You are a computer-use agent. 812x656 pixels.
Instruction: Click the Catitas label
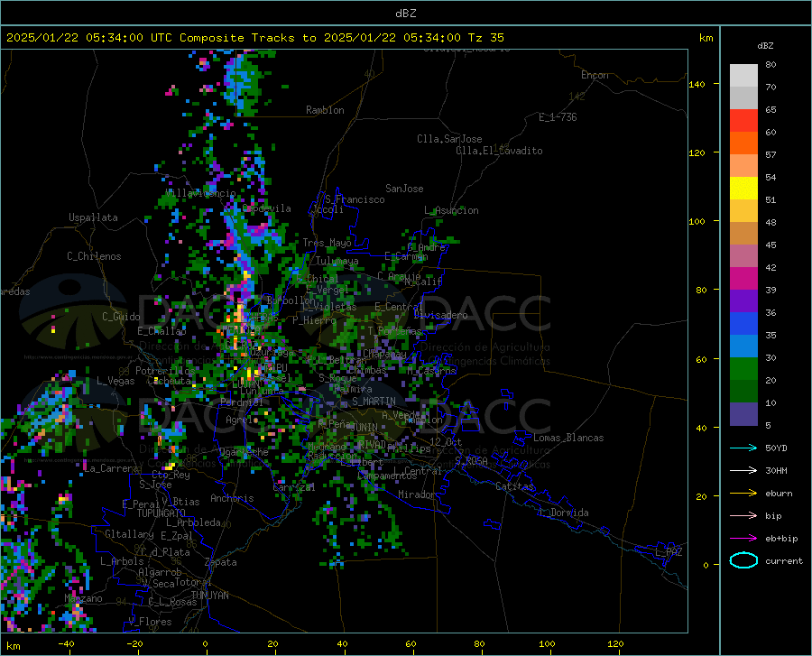[514, 486]
